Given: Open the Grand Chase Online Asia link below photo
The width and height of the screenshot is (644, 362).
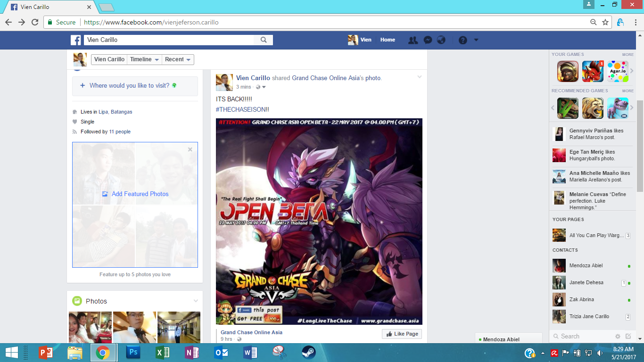Looking at the screenshot, I should [x=251, y=332].
